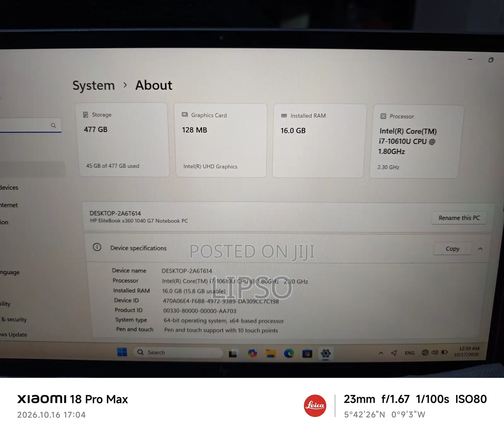Launch Copilot from the taskbar

click(x=252, y=353)
